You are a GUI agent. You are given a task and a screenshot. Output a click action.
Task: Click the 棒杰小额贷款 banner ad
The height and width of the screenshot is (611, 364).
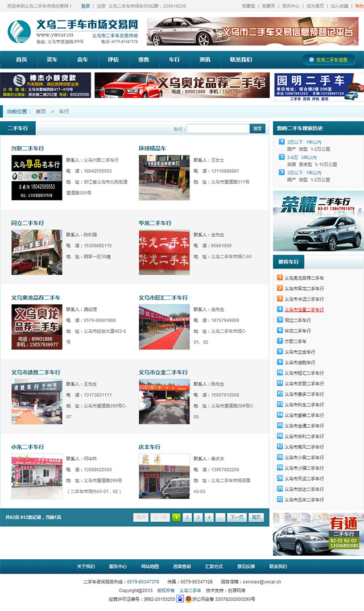click(x=45, y=85)
